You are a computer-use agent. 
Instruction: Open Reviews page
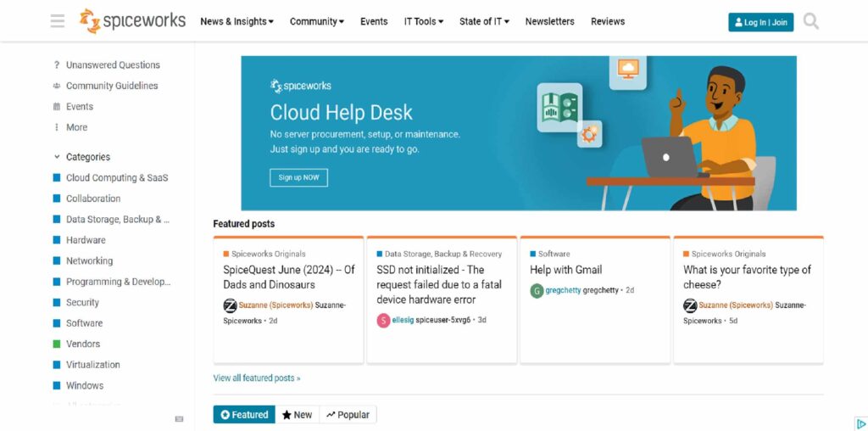pos(607,21)
